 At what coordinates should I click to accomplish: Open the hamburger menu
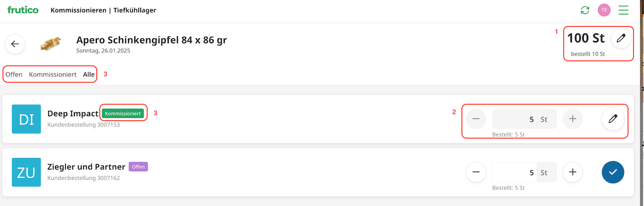(x=624, y=10)
